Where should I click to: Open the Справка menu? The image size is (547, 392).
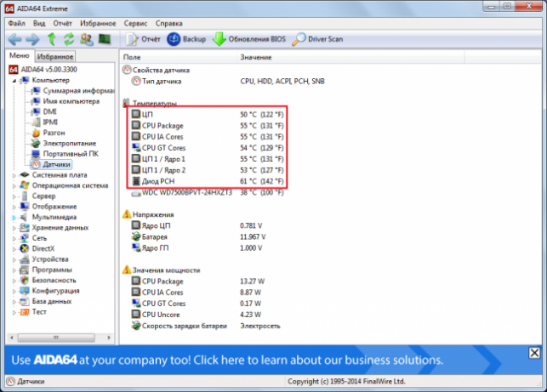pyautogui.click(x=168, y=23)
